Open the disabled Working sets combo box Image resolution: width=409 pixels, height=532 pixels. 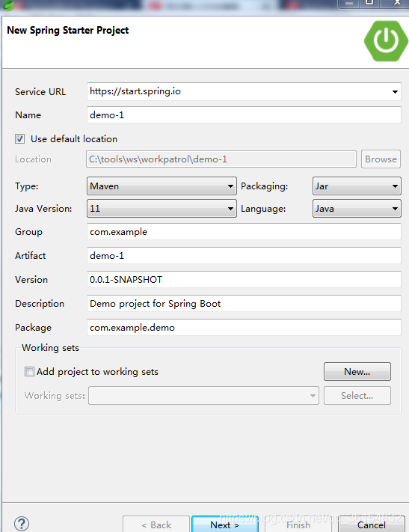[203, 396]
